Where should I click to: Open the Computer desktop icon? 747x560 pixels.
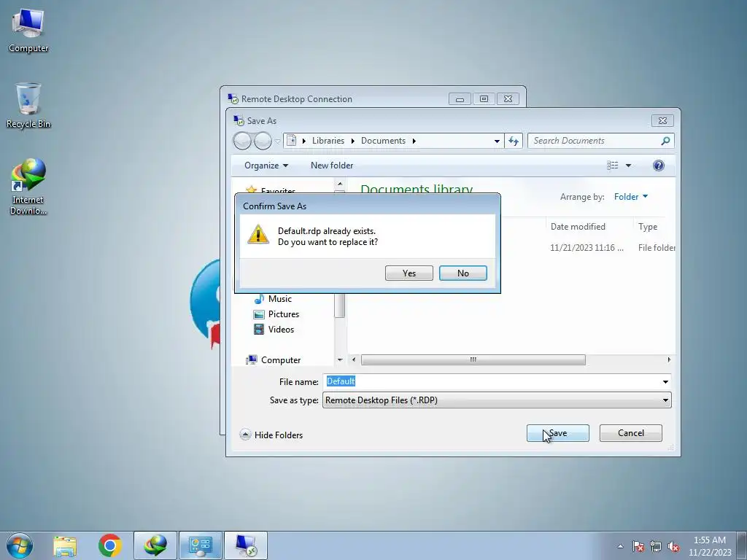coord(28,31)
